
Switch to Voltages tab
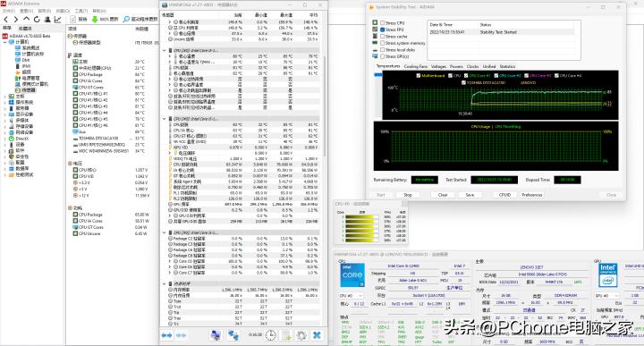point(438,66)
